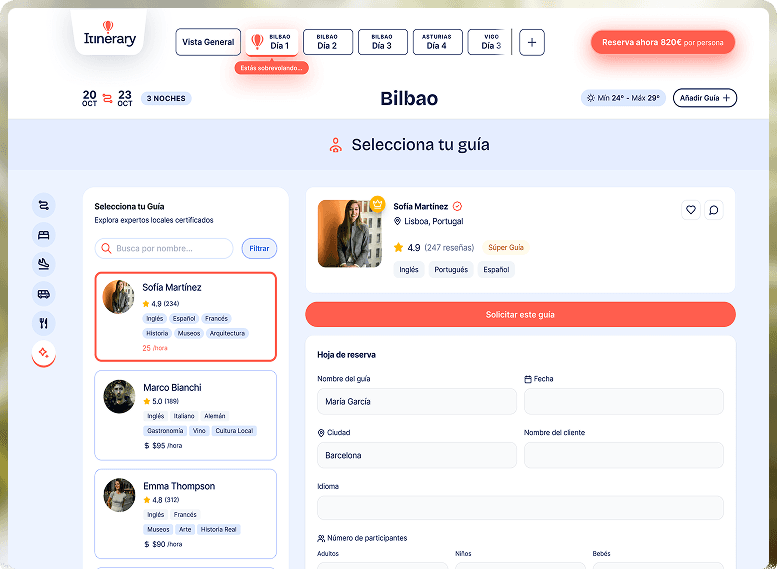777x577 pixels.
Task: Click the 3 NOCHES badge
Action: point(166,98)
